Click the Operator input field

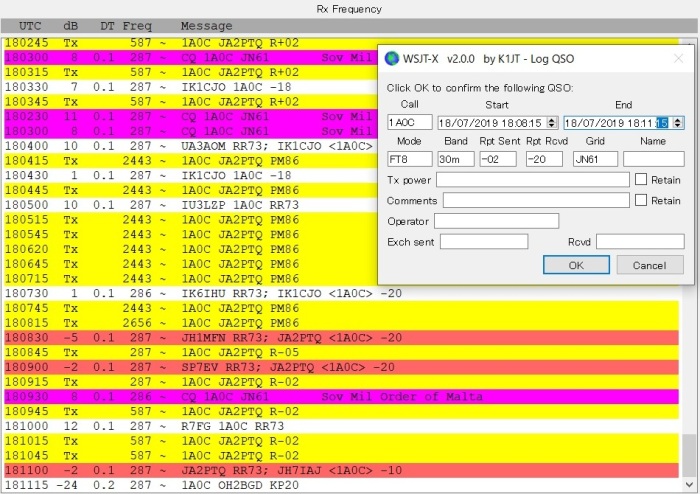pyautogui.click(x=496, y=221)
